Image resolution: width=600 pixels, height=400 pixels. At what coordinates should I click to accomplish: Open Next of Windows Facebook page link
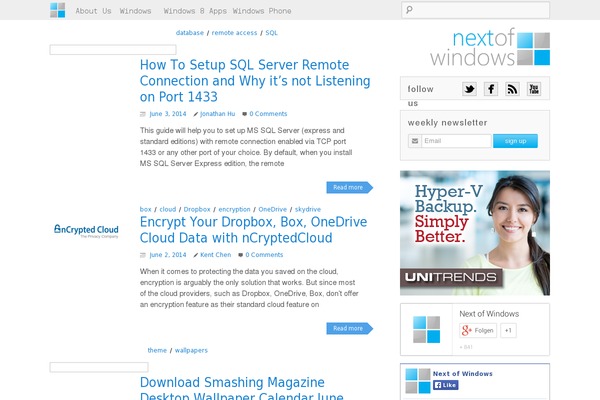[x=463, y=374]
